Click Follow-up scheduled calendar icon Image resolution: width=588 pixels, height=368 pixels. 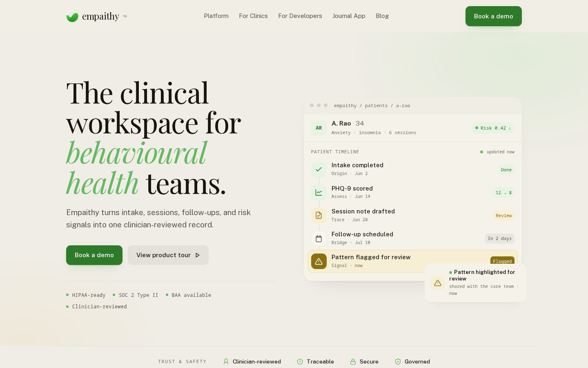[x=318, y=238]
